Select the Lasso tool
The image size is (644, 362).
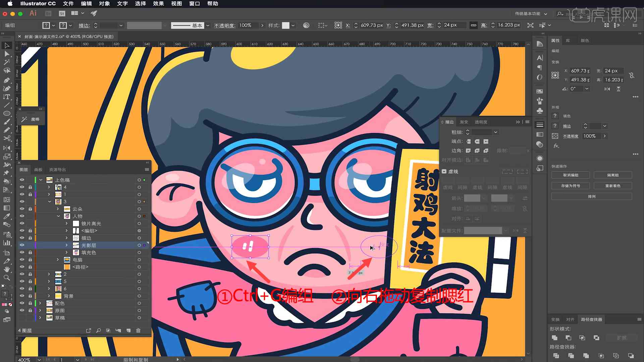[x=7, y=70]
